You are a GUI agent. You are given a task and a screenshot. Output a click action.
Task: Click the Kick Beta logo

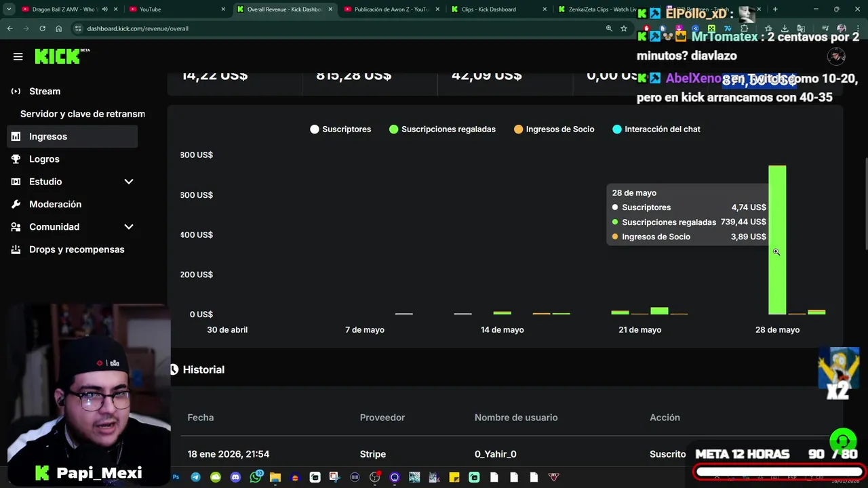[x=62, y=56]
